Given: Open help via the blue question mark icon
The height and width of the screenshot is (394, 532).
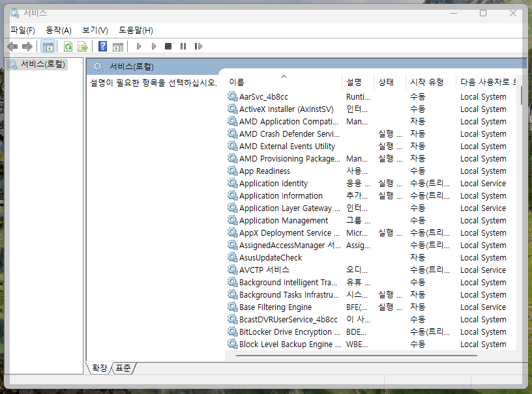Looking at the screenshot, I should 102,46.
